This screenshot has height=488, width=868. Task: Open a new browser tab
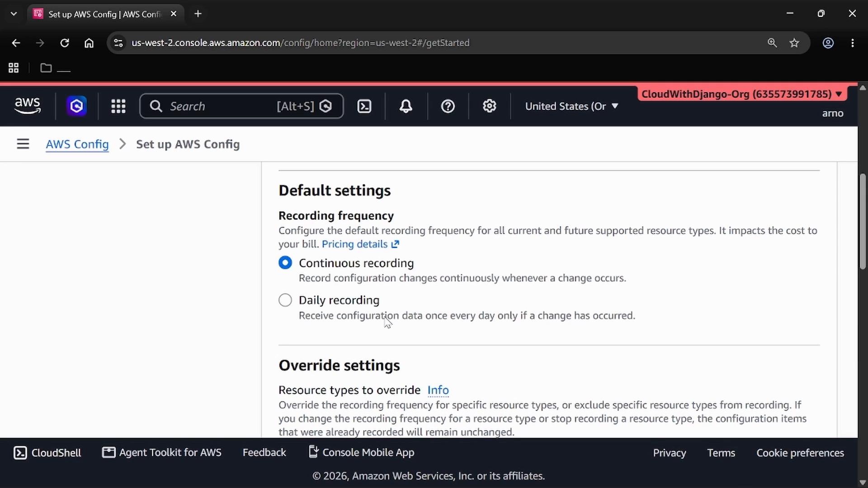pyautogui.click(x=198, y=14)
